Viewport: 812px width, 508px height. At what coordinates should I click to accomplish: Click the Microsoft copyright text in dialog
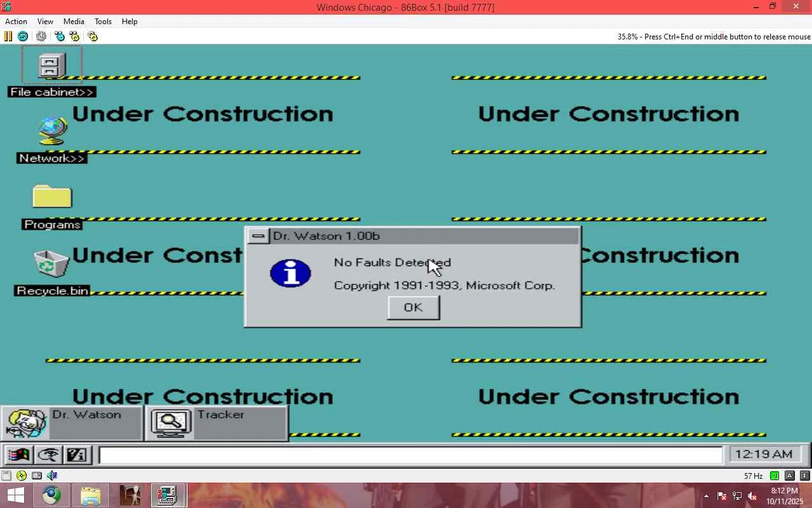444,286
